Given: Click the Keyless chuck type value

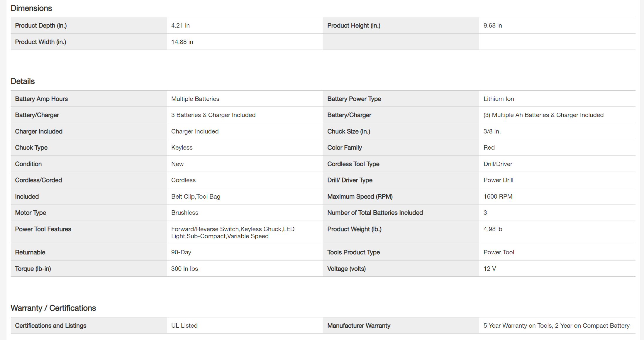Looking at the screenshot, I should click(182, 148).
